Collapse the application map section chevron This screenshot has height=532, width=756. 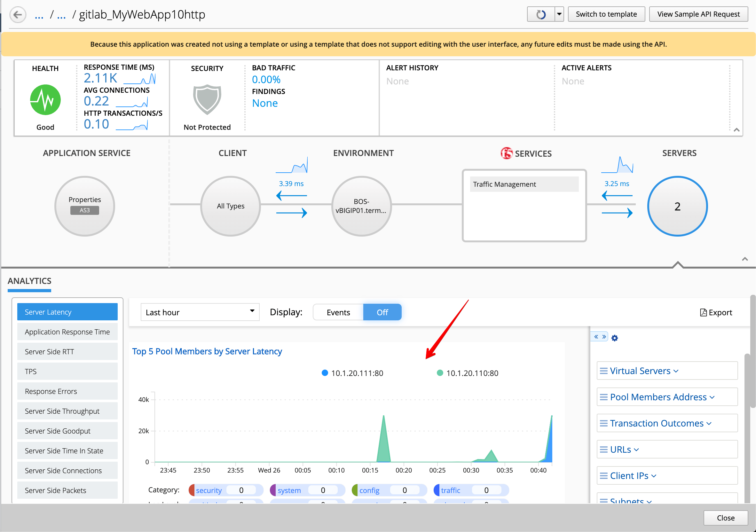745,259
